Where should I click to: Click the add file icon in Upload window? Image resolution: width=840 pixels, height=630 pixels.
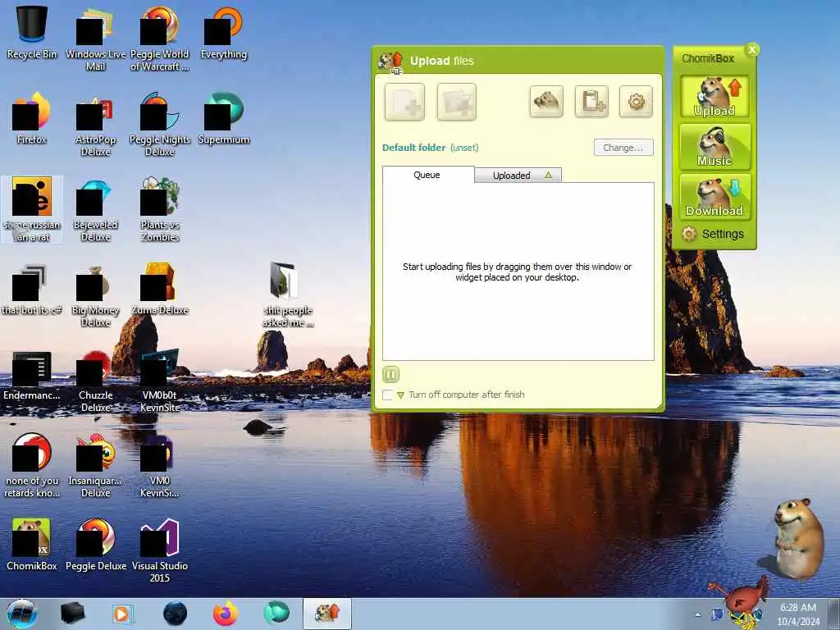coord(404,102)
